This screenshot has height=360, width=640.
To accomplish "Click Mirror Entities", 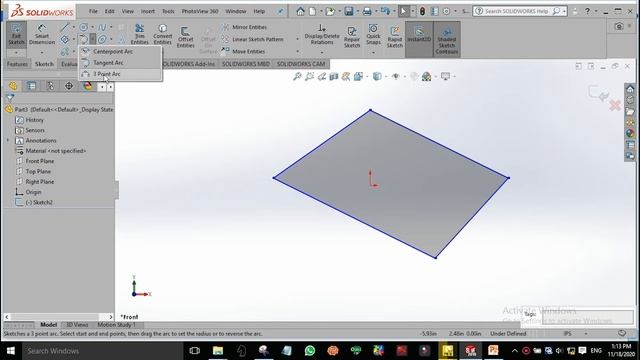I will (x=244, y=27).
